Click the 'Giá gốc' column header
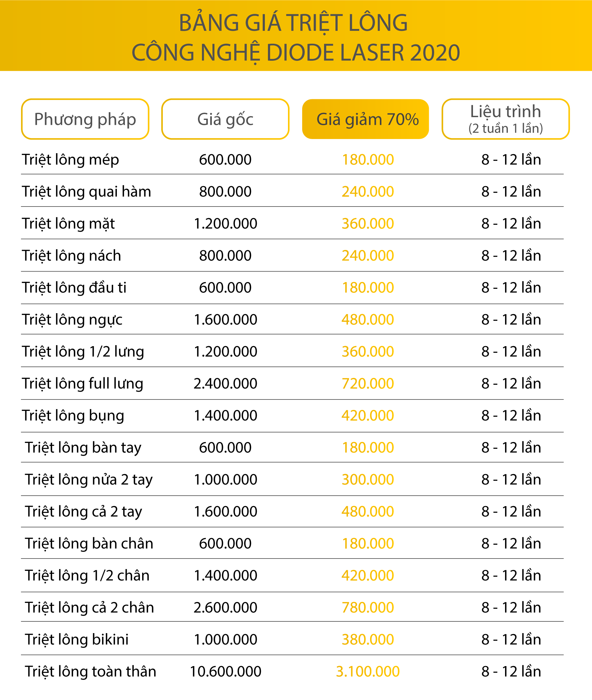This screenshot has width=592, height=700. 225,119
